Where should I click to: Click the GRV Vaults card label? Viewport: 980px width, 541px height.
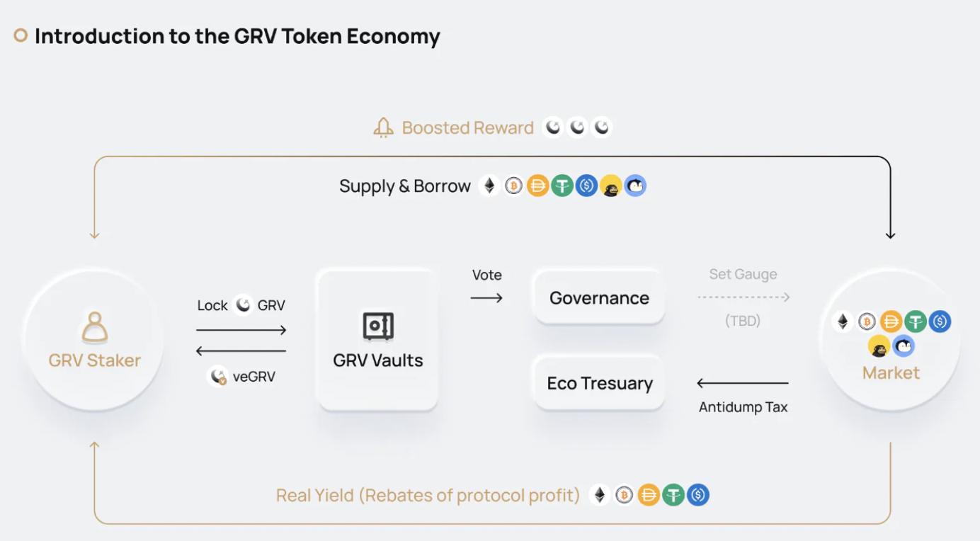pyautogui.click(x=378, y=360)
